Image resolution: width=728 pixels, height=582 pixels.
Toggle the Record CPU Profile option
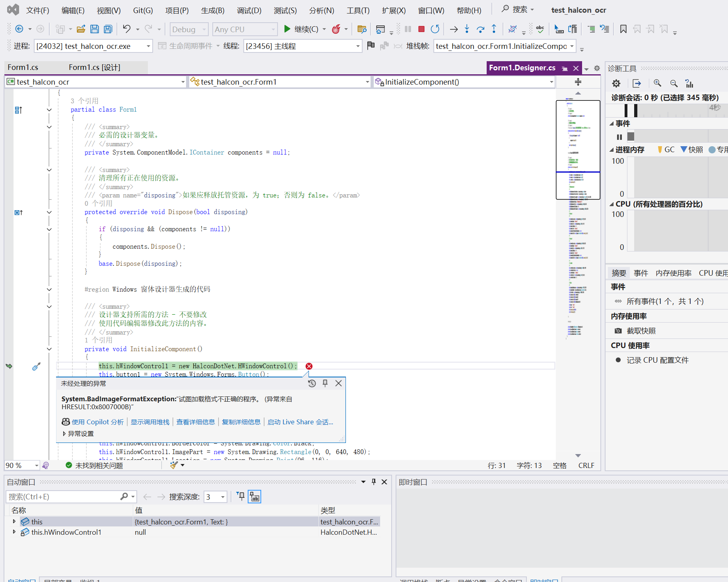(x=618, y=360)
